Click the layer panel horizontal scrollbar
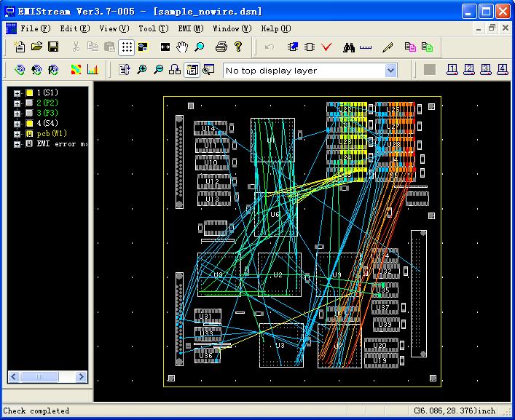The image size is (515, 420). [x=47, y=377]
